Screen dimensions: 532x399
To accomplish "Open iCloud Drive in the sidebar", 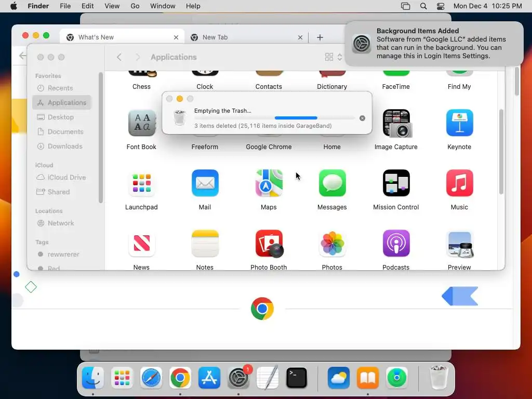I will 62,178.
